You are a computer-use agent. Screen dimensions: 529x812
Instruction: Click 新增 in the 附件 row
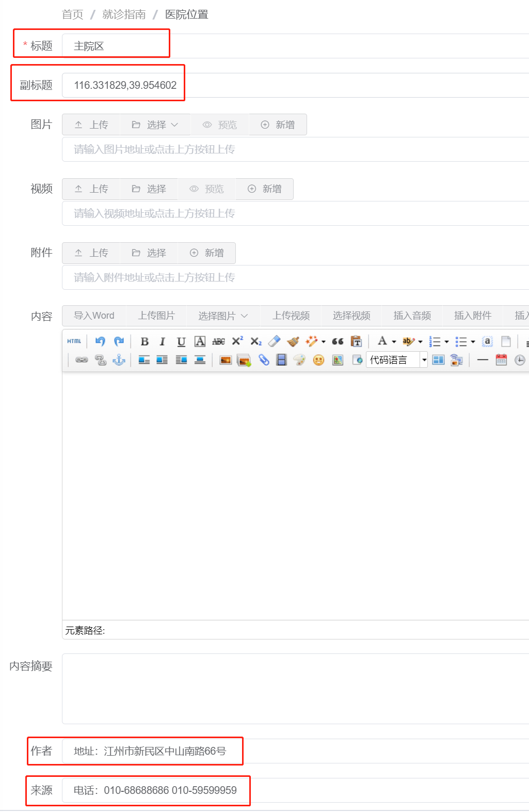[x=207, y=253]
